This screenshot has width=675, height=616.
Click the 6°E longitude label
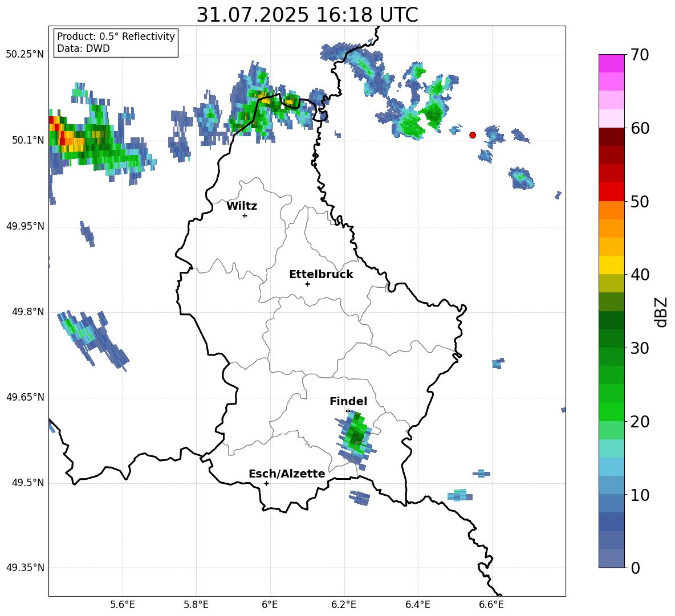pyautogui.click(x=270, y=605)
